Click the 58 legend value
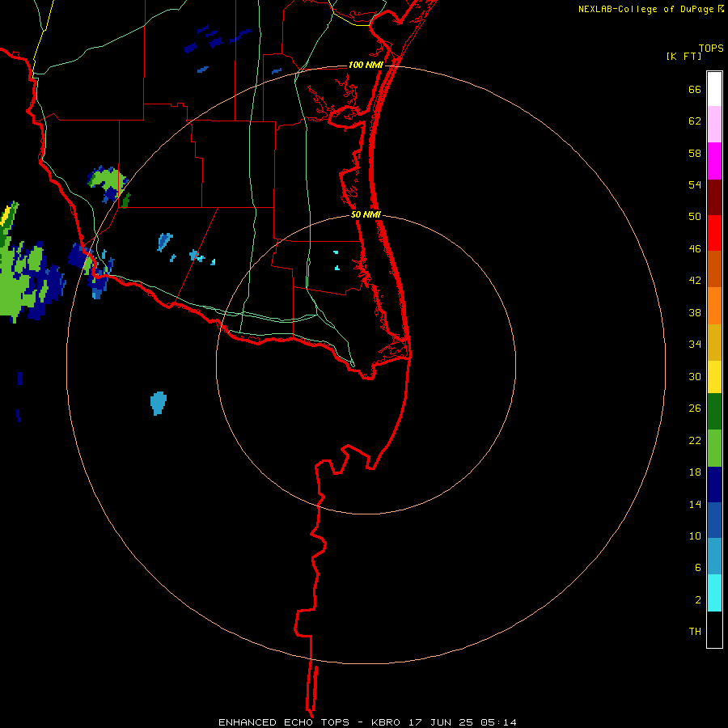Viewport: 728px width, 728px height. 695,153
